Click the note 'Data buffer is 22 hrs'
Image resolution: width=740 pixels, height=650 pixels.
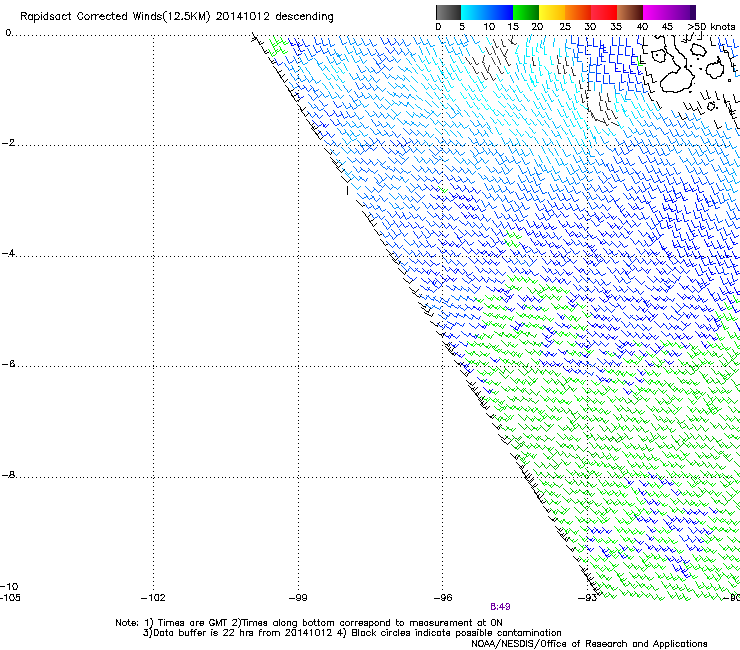point(204,633)
